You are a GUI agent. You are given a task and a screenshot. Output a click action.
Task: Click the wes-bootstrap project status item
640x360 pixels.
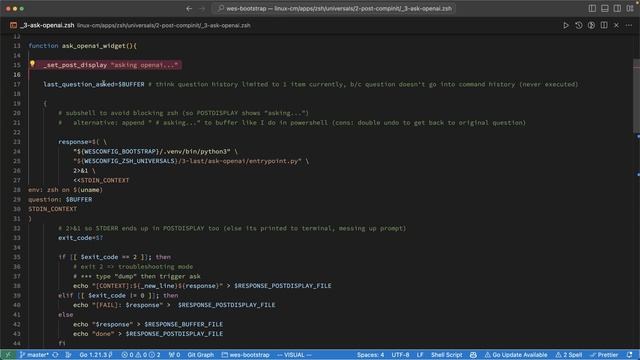click(245, 355)
